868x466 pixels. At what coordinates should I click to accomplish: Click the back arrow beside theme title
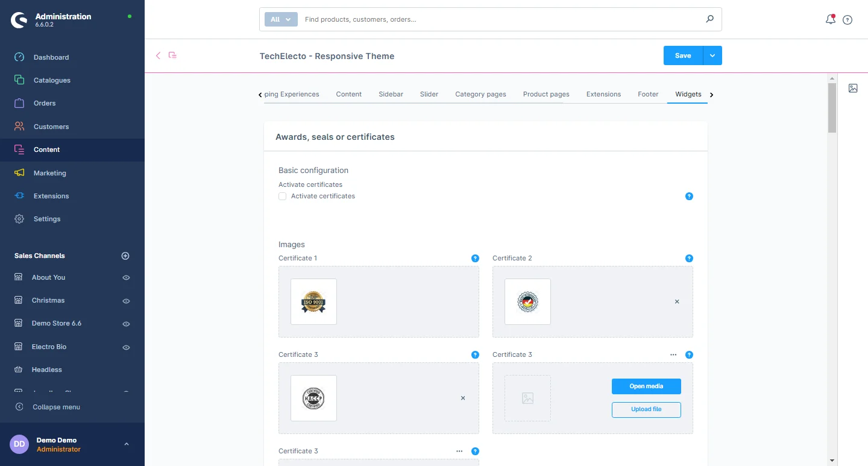pyautogui.click(x=159, y=55)
